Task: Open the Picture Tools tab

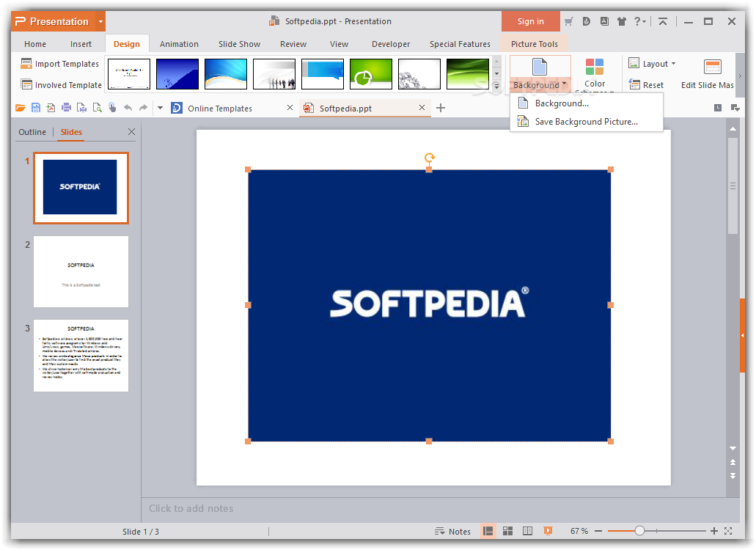Action: tap(535, 44)
